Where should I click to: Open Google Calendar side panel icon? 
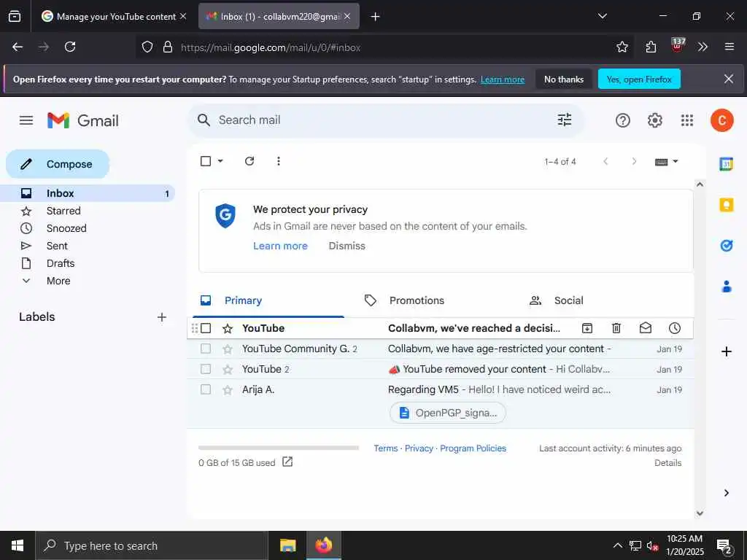point(726,164)
